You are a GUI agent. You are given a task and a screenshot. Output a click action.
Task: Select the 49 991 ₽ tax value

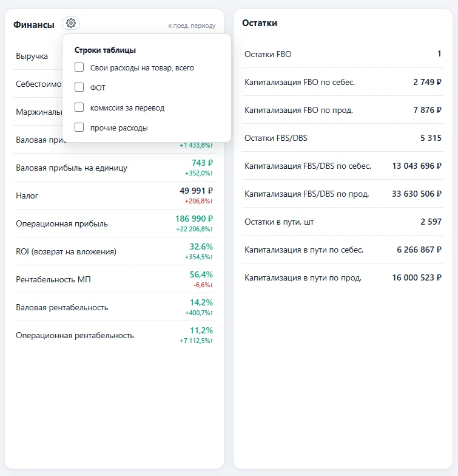[x=197, y=191]
